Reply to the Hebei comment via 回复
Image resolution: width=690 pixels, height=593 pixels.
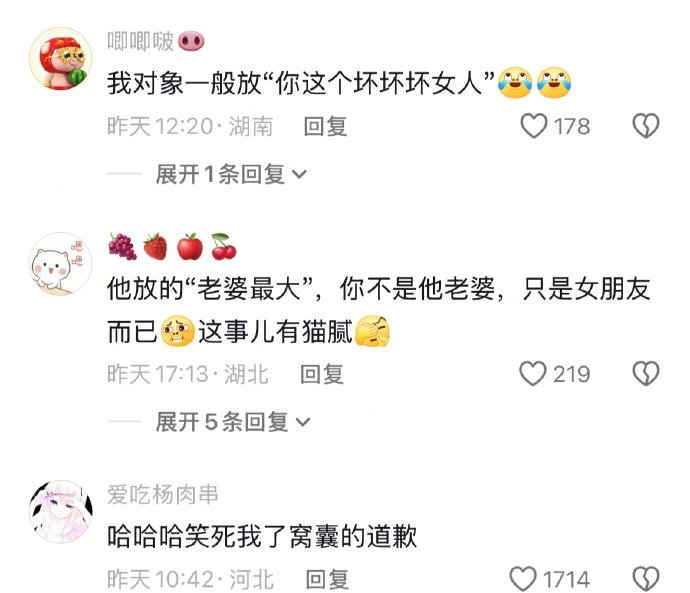tap(327, 579)
